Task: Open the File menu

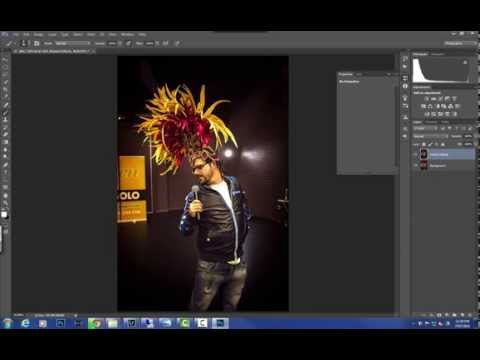Action: click(x=16, y=34)
